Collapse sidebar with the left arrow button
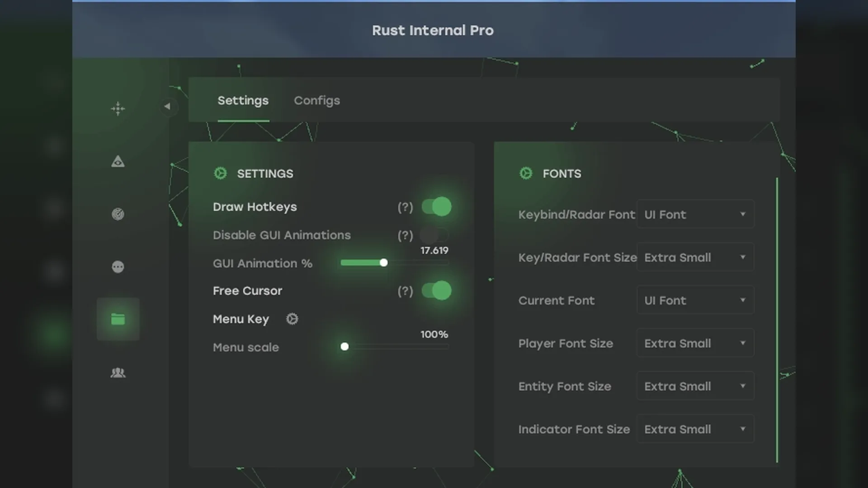This screenshot has height=488, width=868. (x=168, y=107)
